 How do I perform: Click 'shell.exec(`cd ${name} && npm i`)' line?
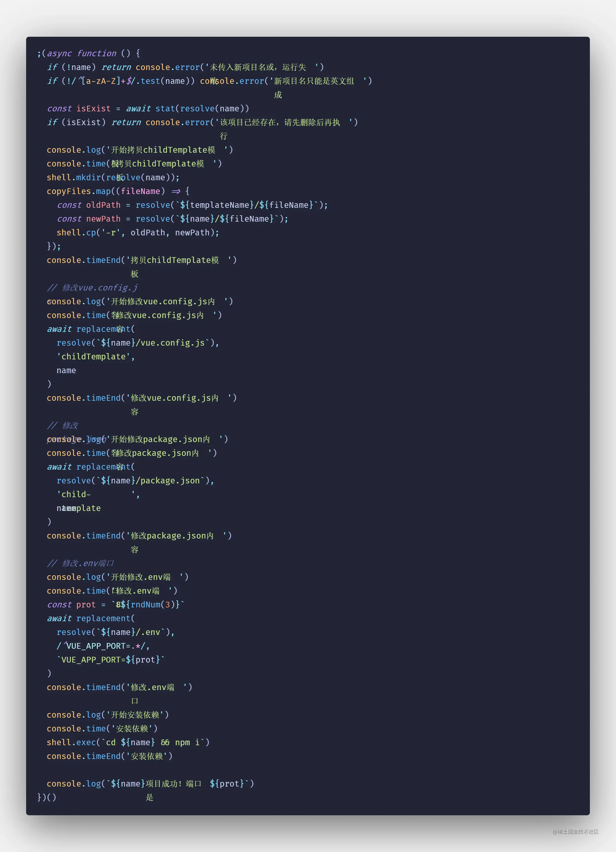pos(128,742)
